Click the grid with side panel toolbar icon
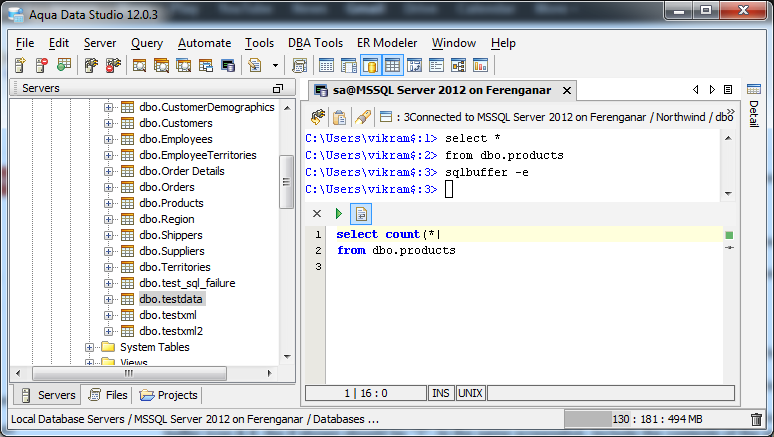The width and height of the screenshot is (774, 437). point(348,65)
